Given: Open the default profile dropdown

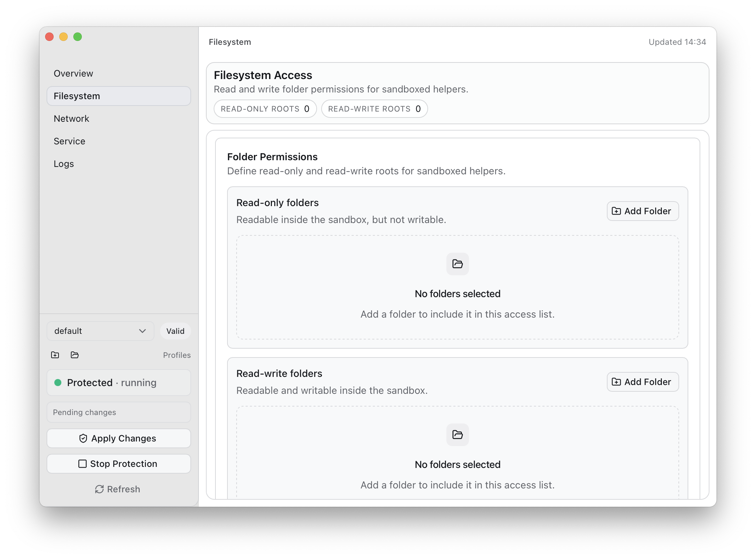Looking at the screenshot, I should point(100,331).
